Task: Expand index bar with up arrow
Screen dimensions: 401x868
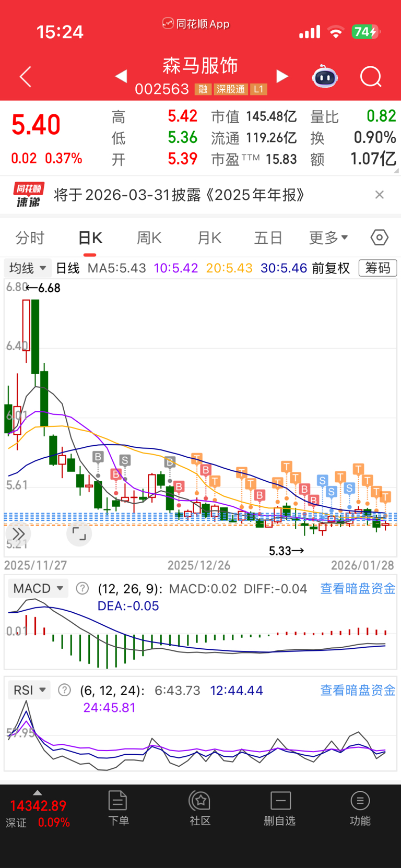Action: click(x=37, y=792)
